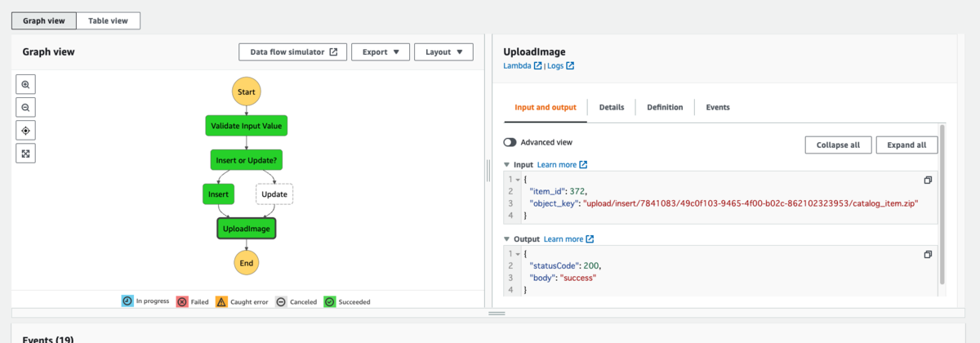The image size is (980, 343).
Task: Switch to Table view tab
Action: (x=109, y=21)
